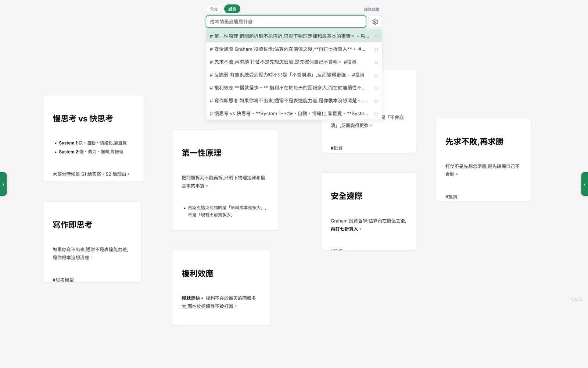Viewport: 588px width, 368px height.
Task: Choose the 慢思考 vs 快思考 search result
Action: (x=294, y=113)
